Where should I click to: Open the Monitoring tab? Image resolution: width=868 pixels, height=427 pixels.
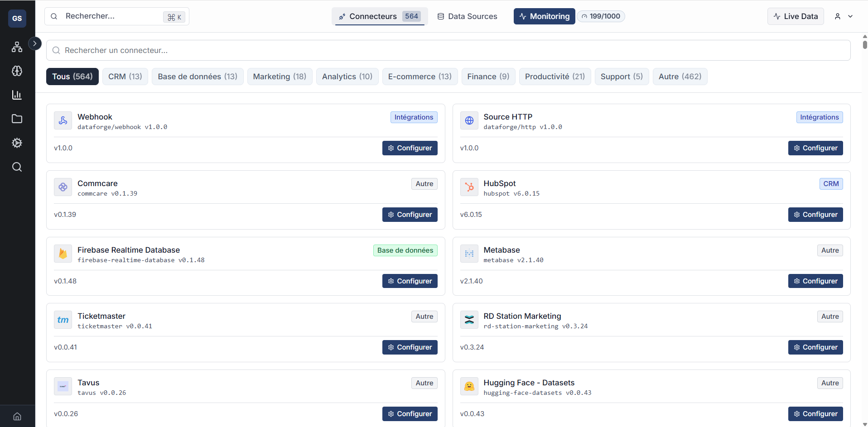(x=545, y=16)
